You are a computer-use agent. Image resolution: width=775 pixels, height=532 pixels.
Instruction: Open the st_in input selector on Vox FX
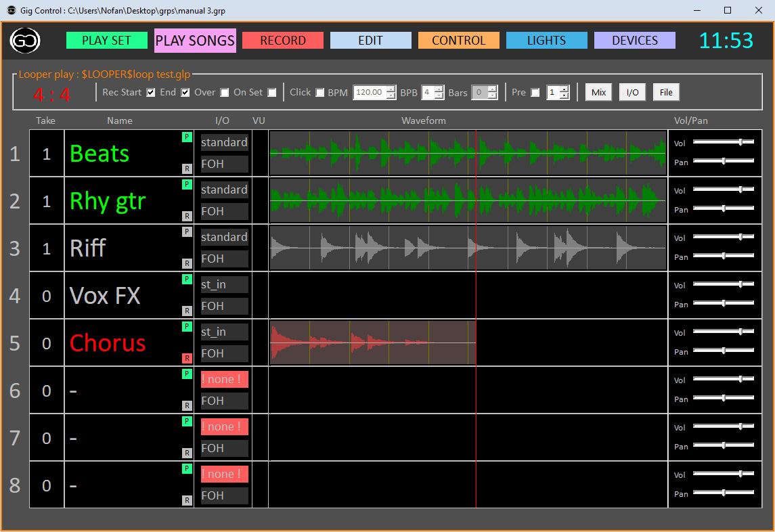(223, 284)
